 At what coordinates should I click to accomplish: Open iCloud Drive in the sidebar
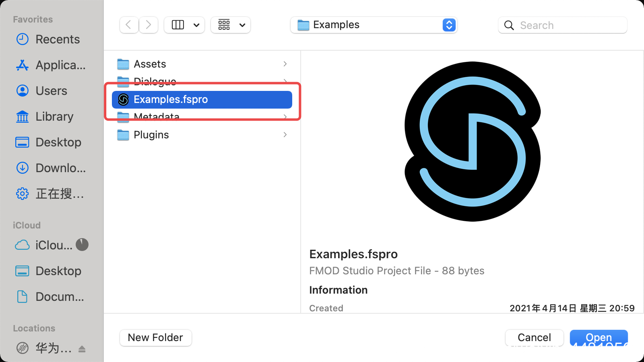[43, 245]
